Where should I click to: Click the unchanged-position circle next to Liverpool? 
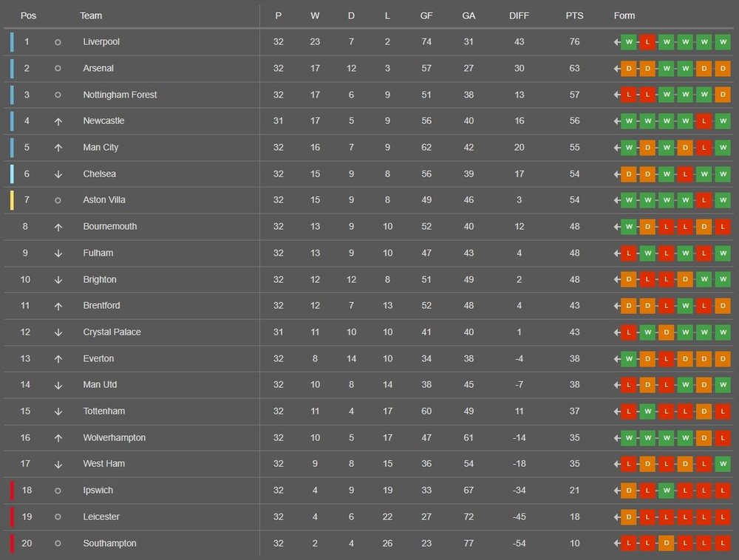pyautogui.click(x=58, y=42)
